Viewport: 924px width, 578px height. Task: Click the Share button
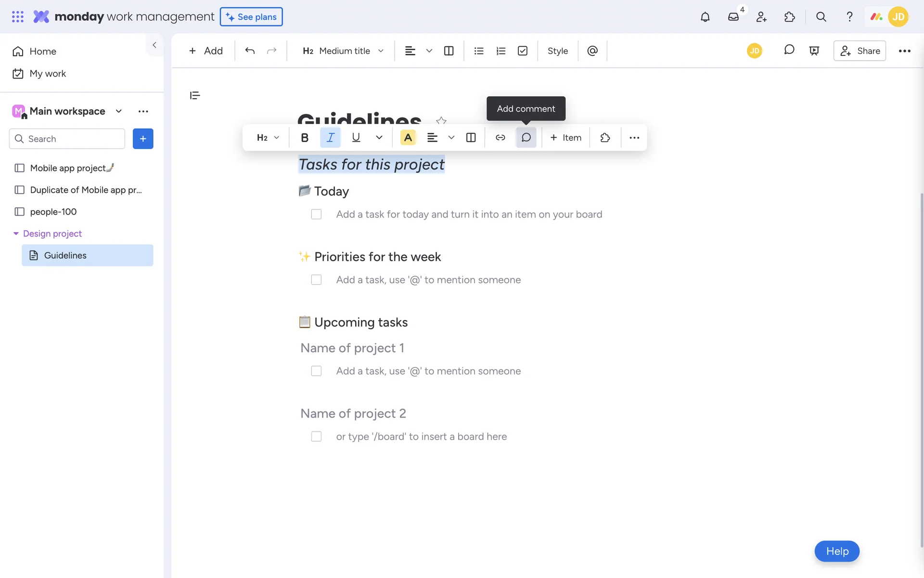(860, 51)
